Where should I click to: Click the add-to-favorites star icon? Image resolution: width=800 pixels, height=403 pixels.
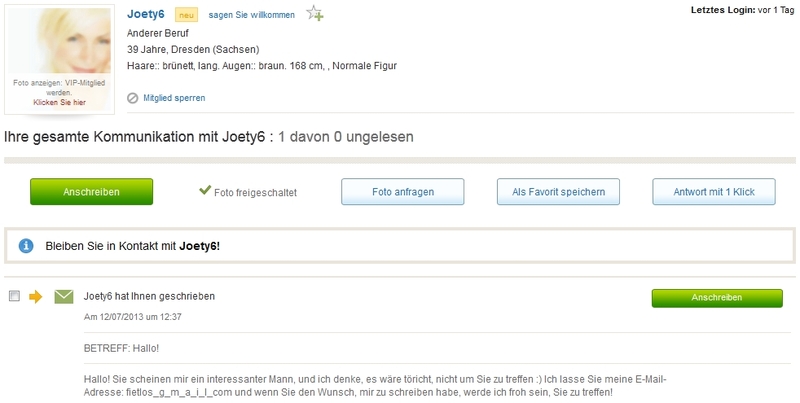coord(315,14)
